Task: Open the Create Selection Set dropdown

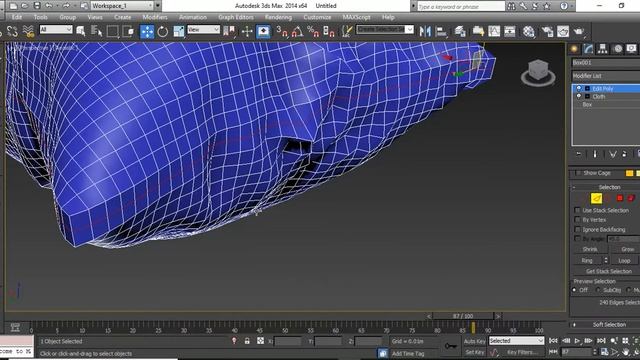Action: (385, 30)
